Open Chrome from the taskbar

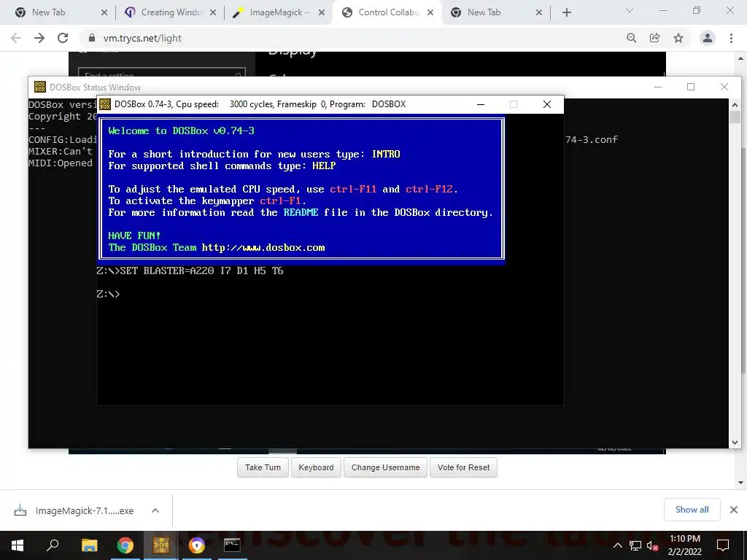(x=125, y=545)
